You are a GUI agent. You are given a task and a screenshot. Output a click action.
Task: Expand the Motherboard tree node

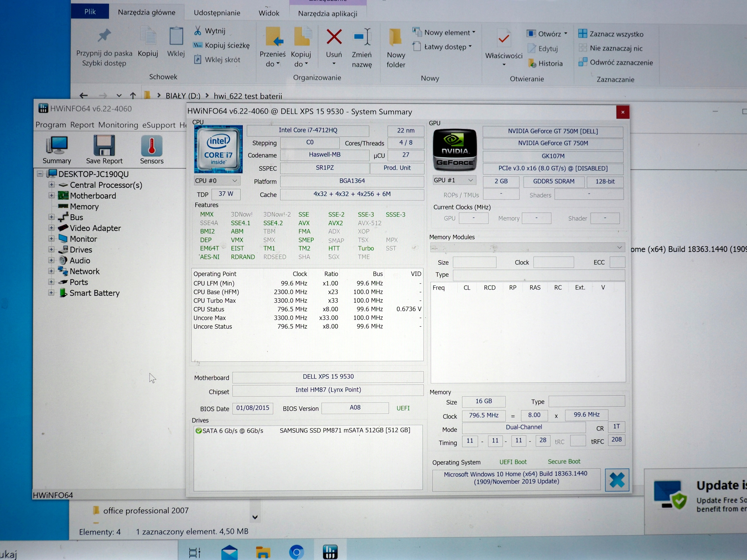pyautogui.click(x=51, y=195)
